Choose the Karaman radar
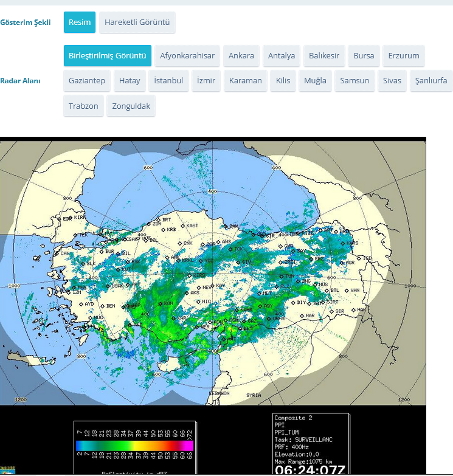 click(245, 80)
